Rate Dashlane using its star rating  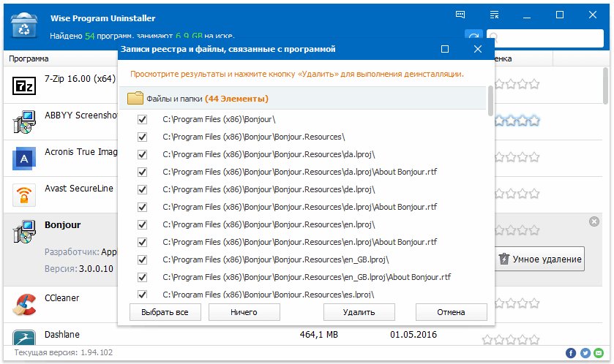(511, 340)
